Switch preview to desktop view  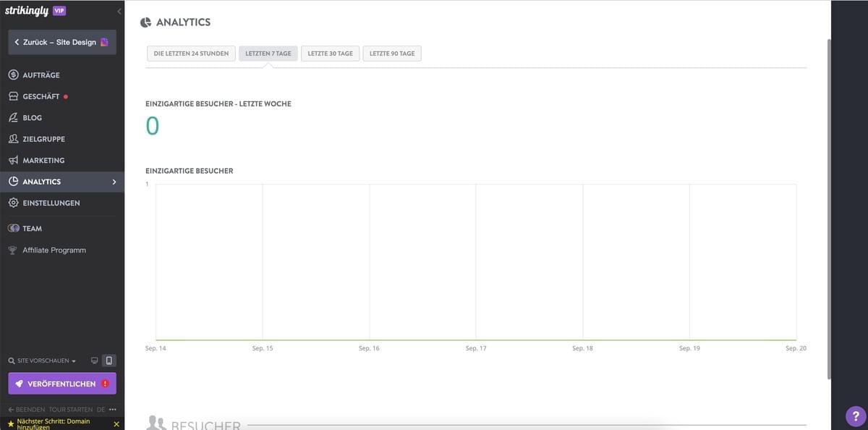click(94, 360)
